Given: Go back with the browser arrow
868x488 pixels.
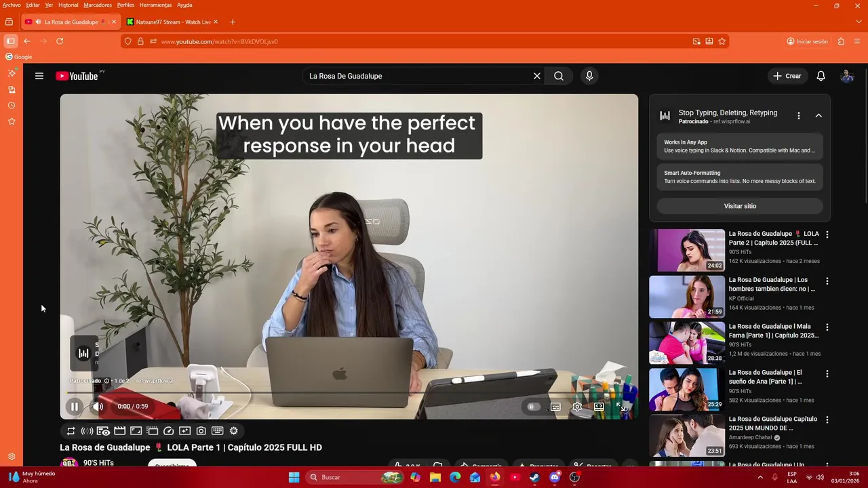Looking at the screenshot, I should pyautogui.click(x=27, y=41).
